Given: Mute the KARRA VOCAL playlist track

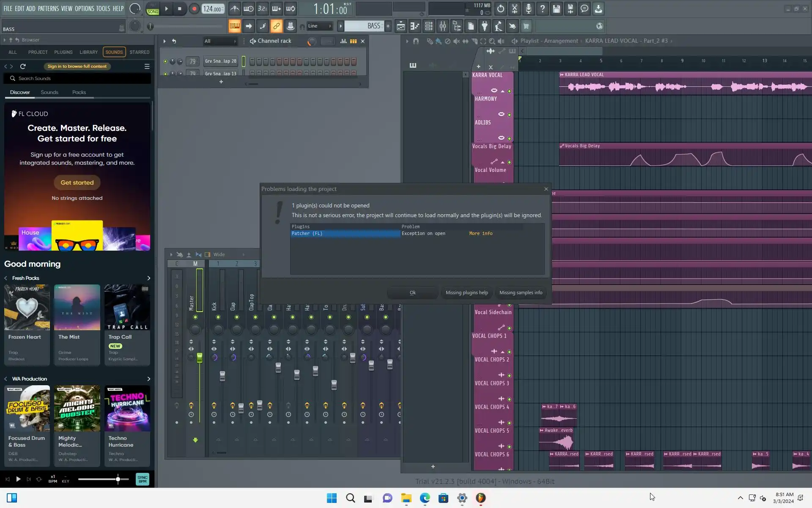Looking at the screenshot, I should click(x=509, y=91).
